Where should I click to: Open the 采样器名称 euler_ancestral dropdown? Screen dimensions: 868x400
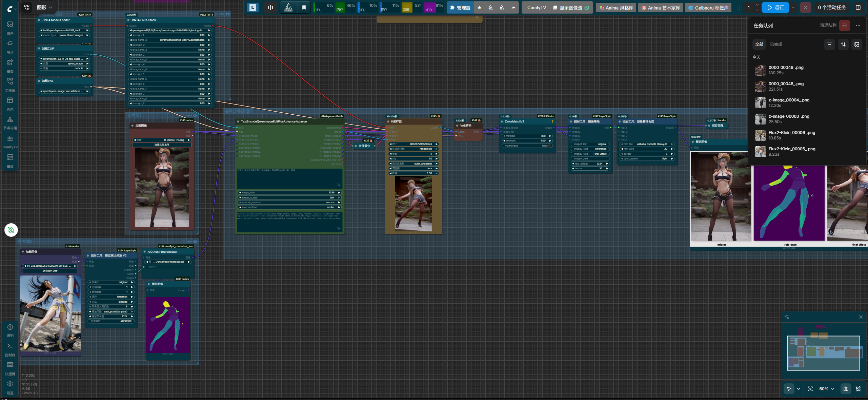coord(413,164)
